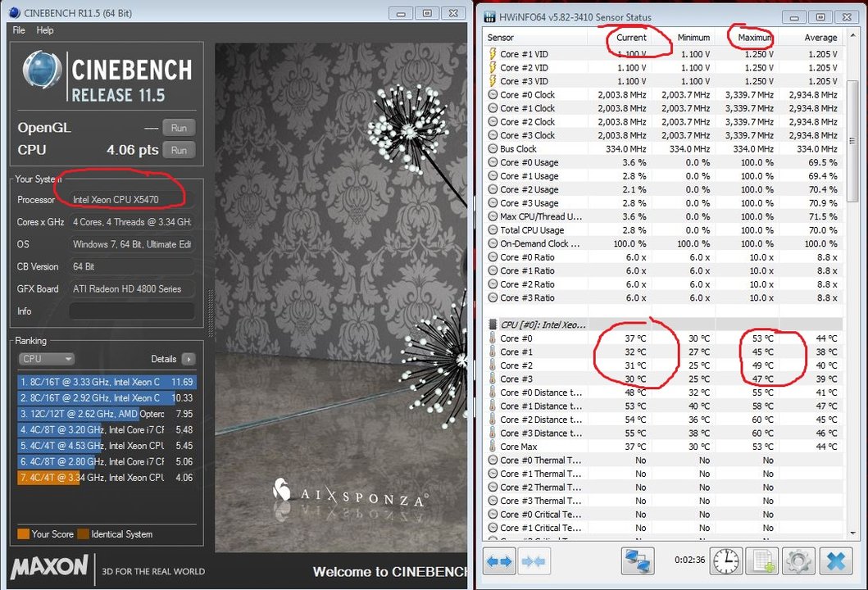Click the HWiNFO vertical scrollbar thumb
Image resolution: width=868 pixels, height=590 pixels.
pyautogui.click(x=852, y=141)
